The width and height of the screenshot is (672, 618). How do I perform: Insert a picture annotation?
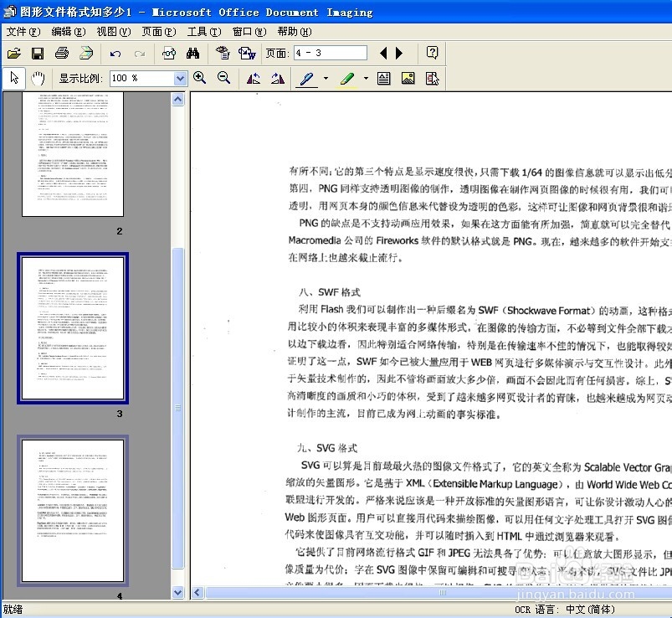[x=408, y=78]
